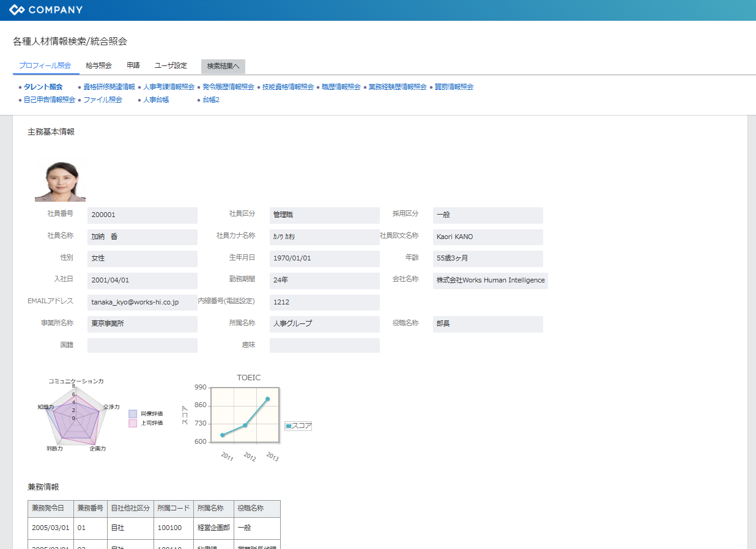Click the 2013 TOEIC score data point
This screenshot has width=756, height=549.
click(x=267, y=399)
